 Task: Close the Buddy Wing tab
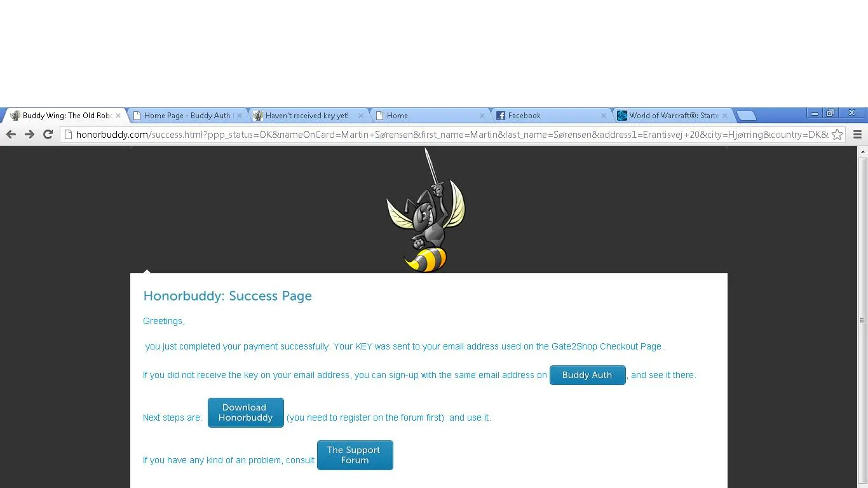pyautogui.click(x=118, y=116)
